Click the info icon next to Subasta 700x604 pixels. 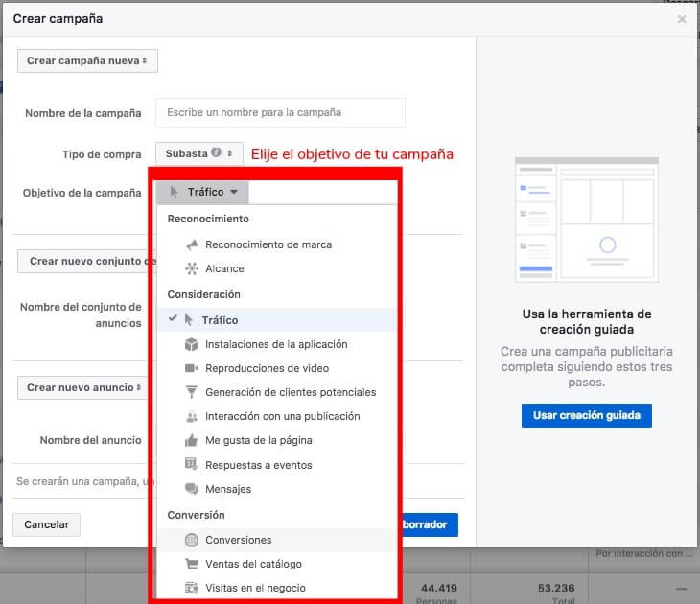[216, 152]
